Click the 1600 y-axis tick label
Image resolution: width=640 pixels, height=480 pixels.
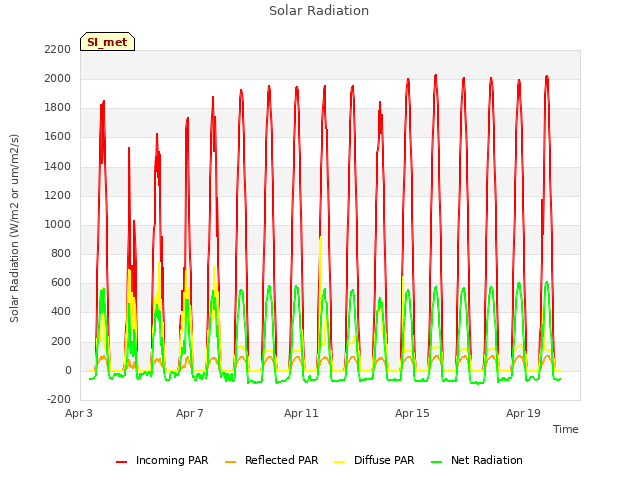58,137
